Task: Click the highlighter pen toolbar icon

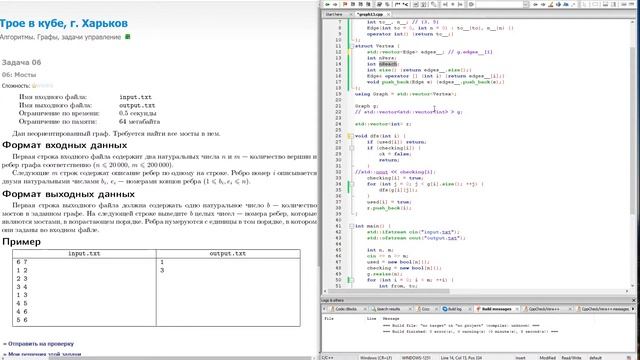Action: 550,4
